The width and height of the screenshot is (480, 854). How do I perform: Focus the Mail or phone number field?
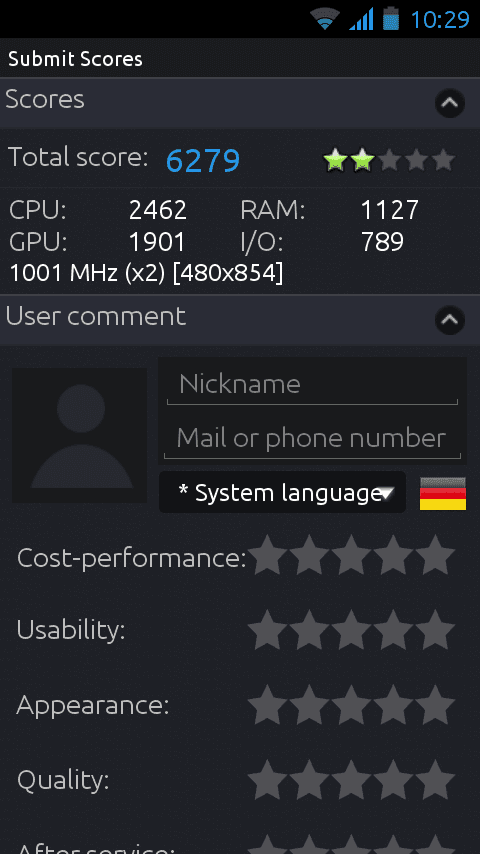(312, 438)
